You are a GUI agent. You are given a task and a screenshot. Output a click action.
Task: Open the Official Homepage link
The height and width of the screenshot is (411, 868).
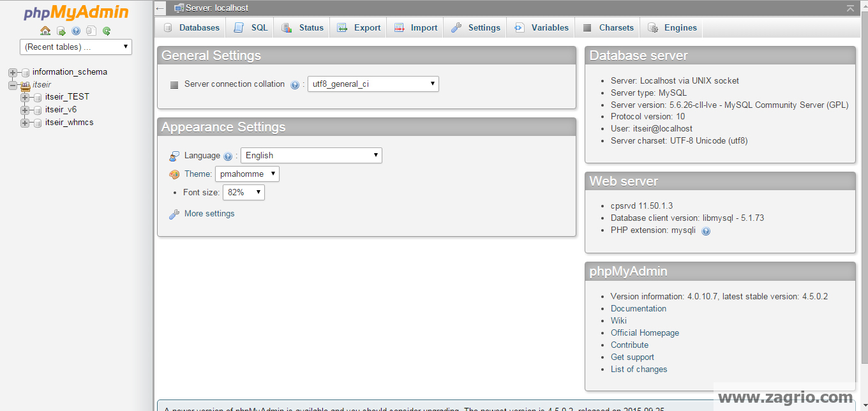tap(645, 333)
